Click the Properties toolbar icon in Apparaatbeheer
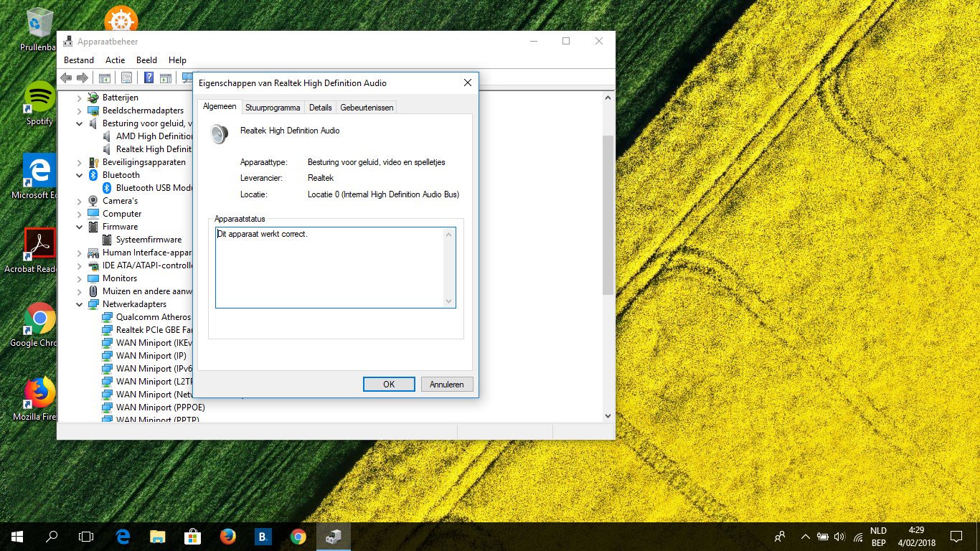This screenshot has width=980, height=551. pyautogui.click(x=127, y=77)
